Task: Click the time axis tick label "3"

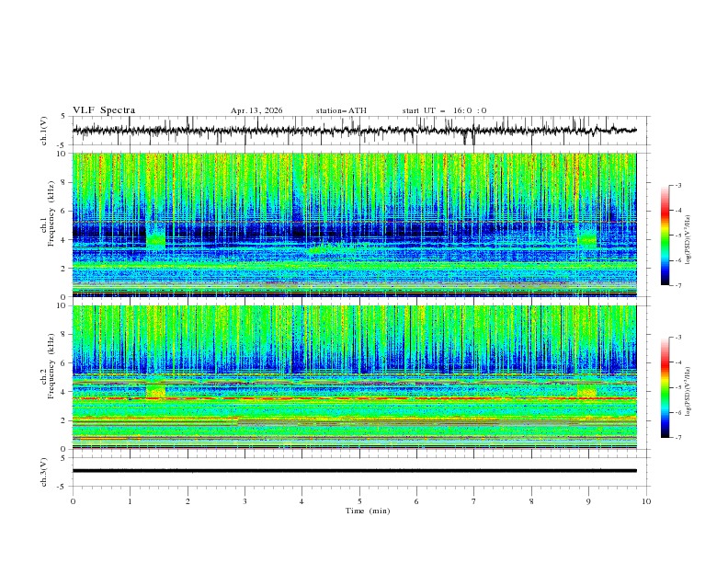Action: pos(245,501)
